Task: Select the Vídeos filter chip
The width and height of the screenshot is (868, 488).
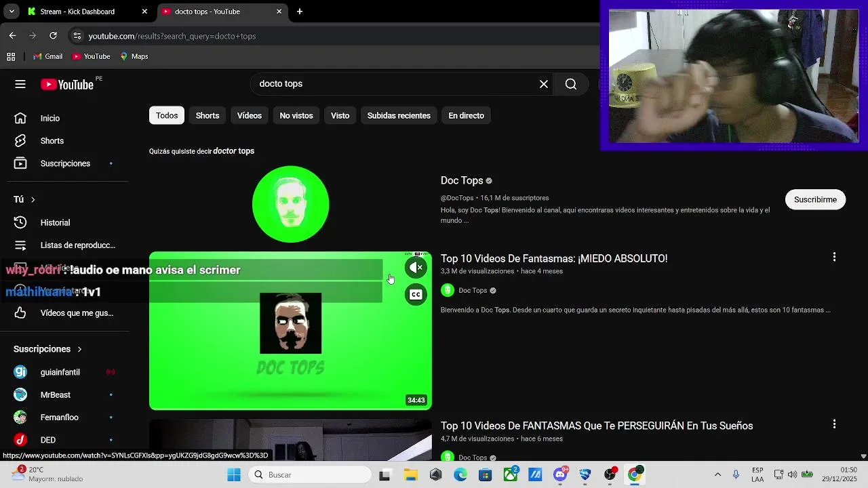Action: (250, 116)
